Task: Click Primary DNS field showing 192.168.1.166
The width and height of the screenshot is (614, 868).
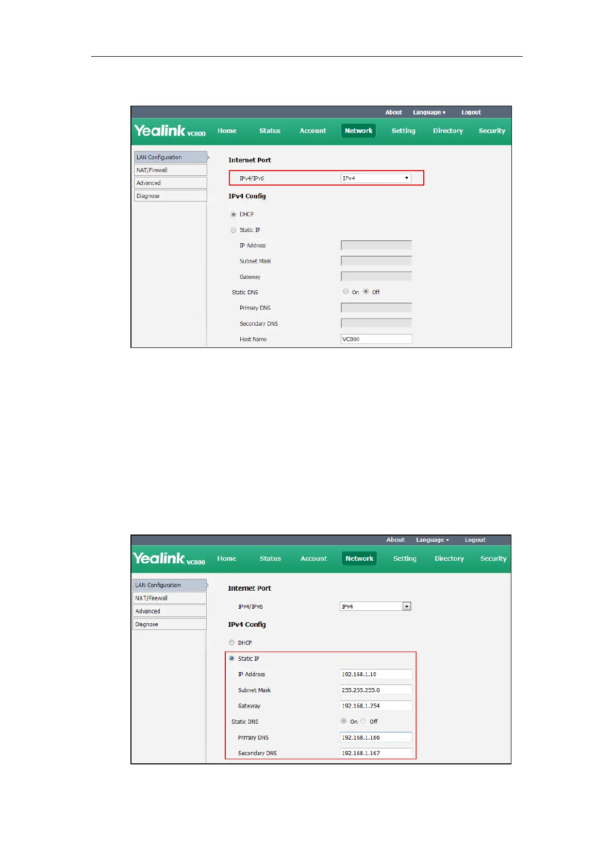Action: (376, 738)
